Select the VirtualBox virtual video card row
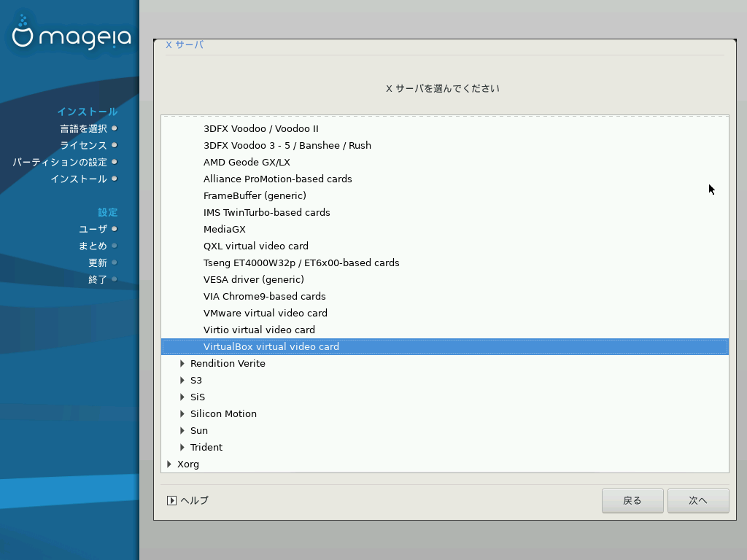Image resolution: width=747 pixels, height=560 pixels. coord(445,346)
